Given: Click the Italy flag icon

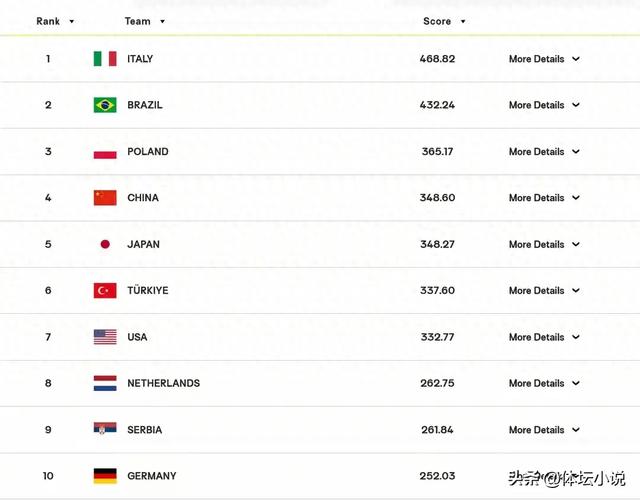Looking at the screenshot, I should click(x=105, y=59).
